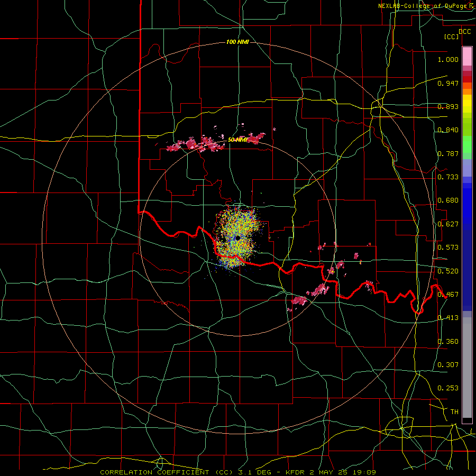Image resolution: width=476 pixels, height=476 pixels.
Task: Select the 0.573 scale value
Action: tap(448, 247)
